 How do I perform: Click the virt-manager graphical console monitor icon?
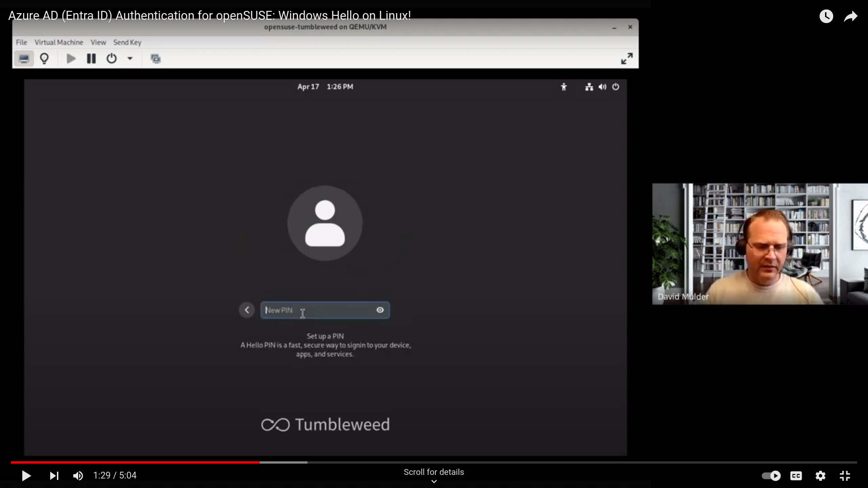(24, 59)
